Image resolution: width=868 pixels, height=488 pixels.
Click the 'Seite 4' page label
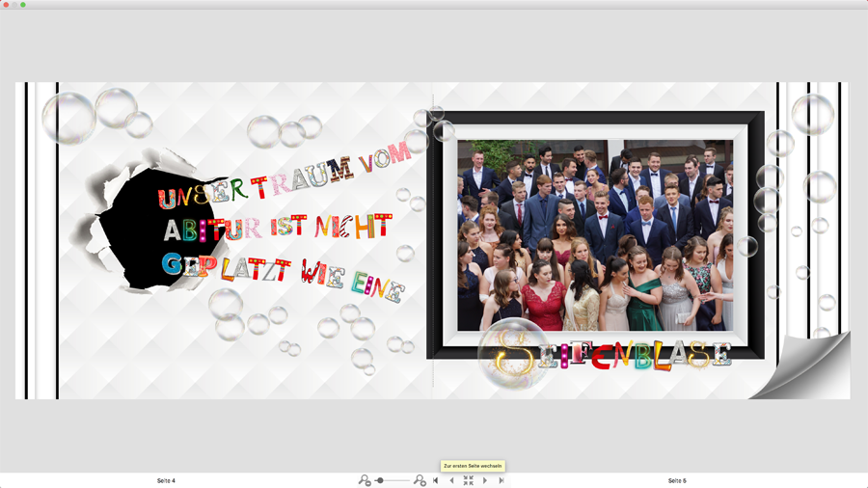(x=166, y=481)
